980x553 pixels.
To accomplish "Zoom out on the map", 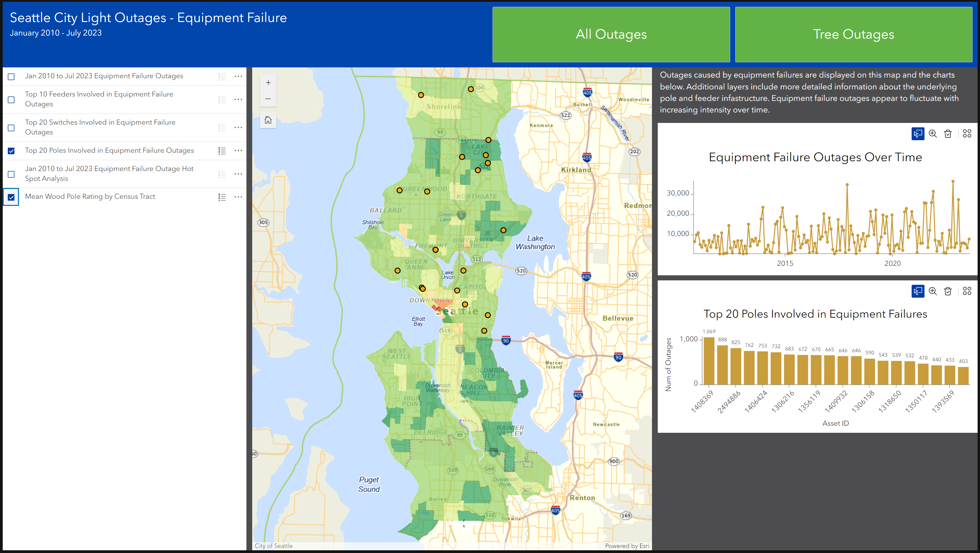I will click(268, 99).
